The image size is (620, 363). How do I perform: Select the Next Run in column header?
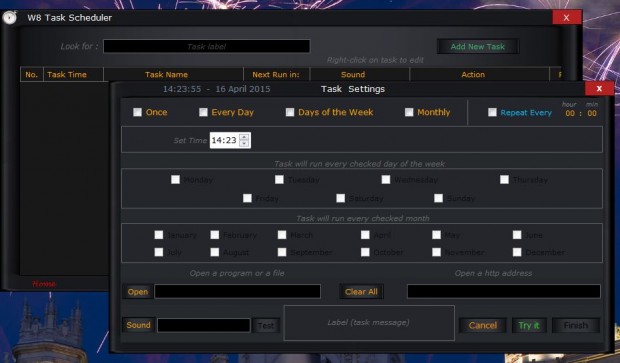[x=276, y=74]
